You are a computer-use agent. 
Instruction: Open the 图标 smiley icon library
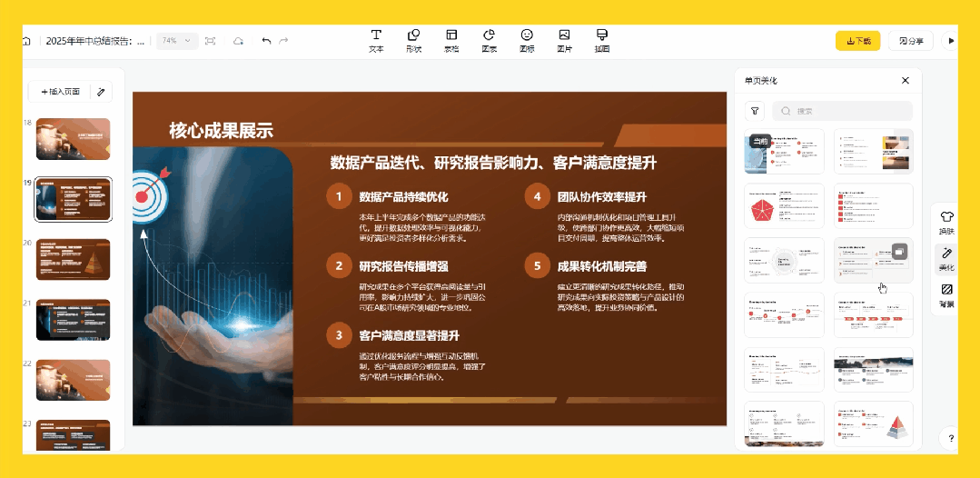[527, 41]
